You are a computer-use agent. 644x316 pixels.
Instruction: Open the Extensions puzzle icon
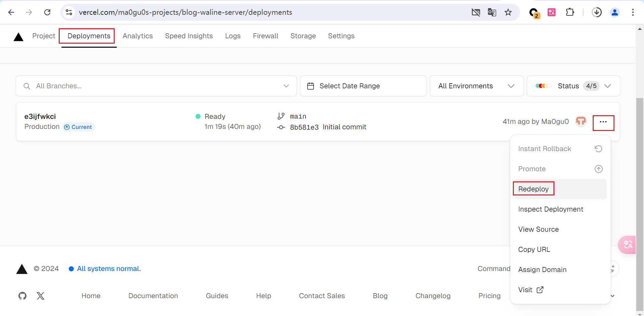click(570, 12)
